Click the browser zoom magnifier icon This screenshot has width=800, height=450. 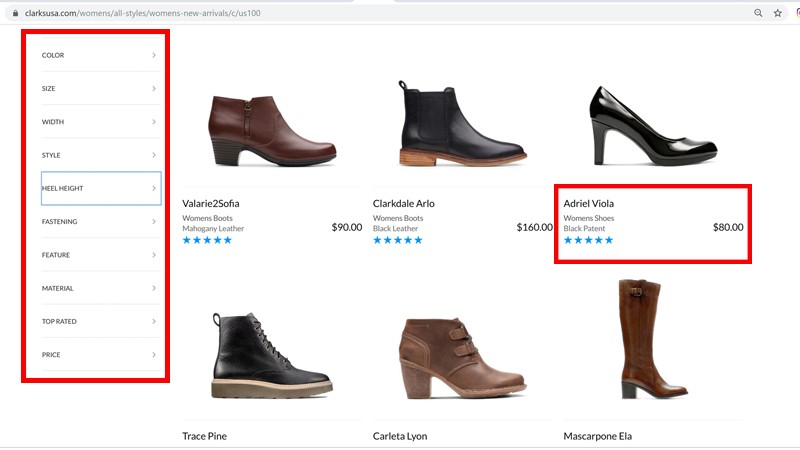tap(759, 13)
